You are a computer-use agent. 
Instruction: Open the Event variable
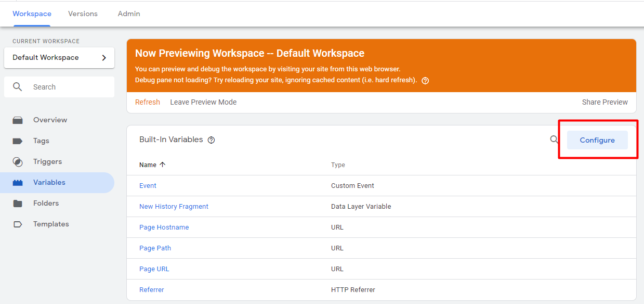point(148,186)
